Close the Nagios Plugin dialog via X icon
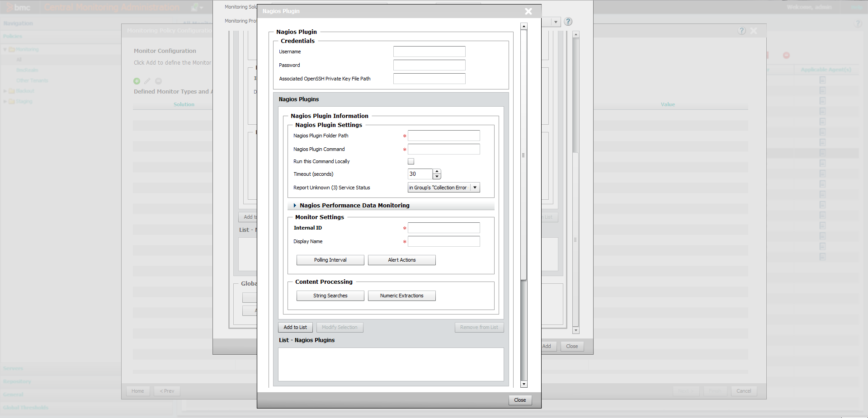 pos(528,11)
